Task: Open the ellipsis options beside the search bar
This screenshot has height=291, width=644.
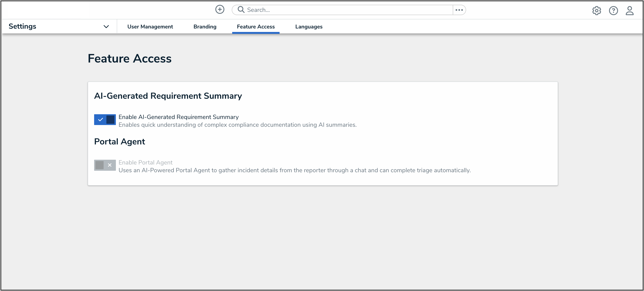Action: coord(459,10)
